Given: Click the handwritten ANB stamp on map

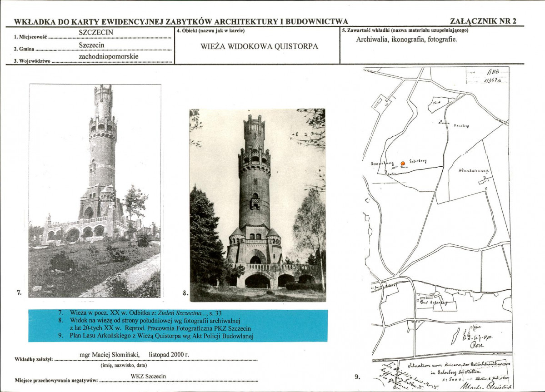Looking at the screenshot, I should (493, 76).
